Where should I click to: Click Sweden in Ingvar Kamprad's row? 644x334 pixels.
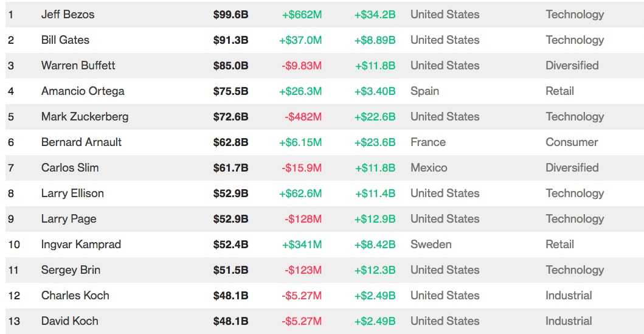[x=431, y=245]
